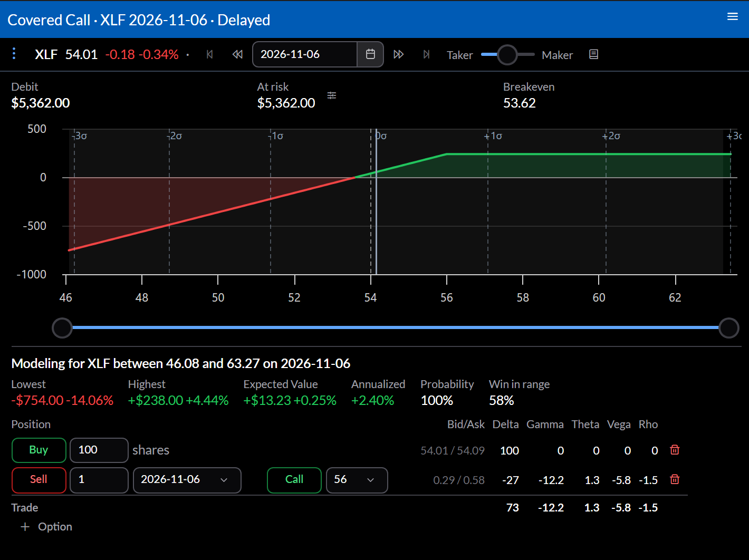Click the Taker label

pyautogui.click(x=459, y=55)
